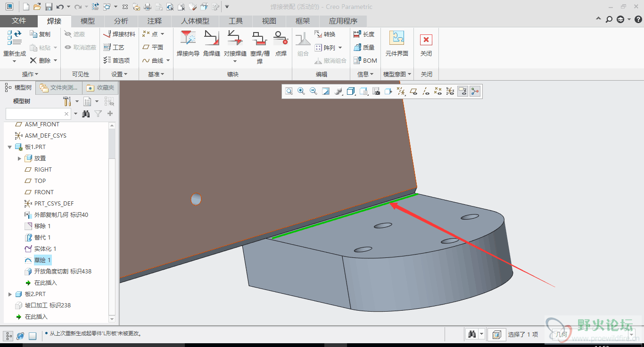Screen dimensions: 644x347
Task: Select the Fillet Weld (角焊缝) tool
Action: click(x=212, y=43)
